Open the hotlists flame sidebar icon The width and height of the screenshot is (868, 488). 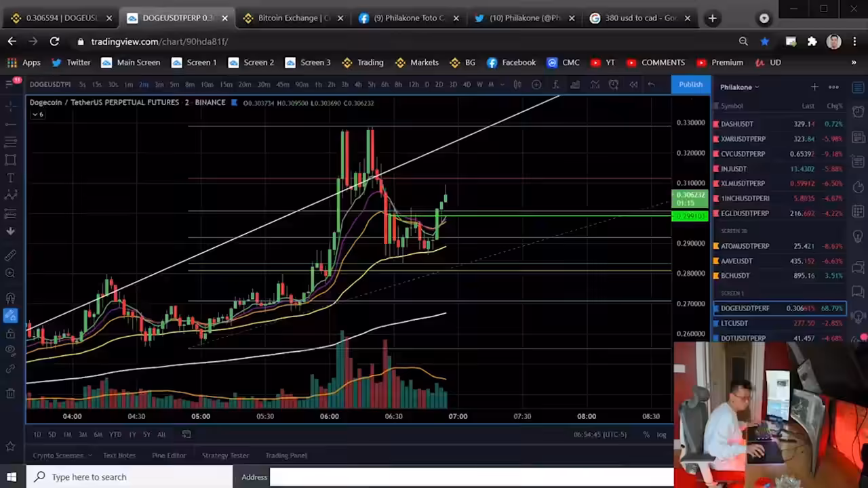(859, 186)
